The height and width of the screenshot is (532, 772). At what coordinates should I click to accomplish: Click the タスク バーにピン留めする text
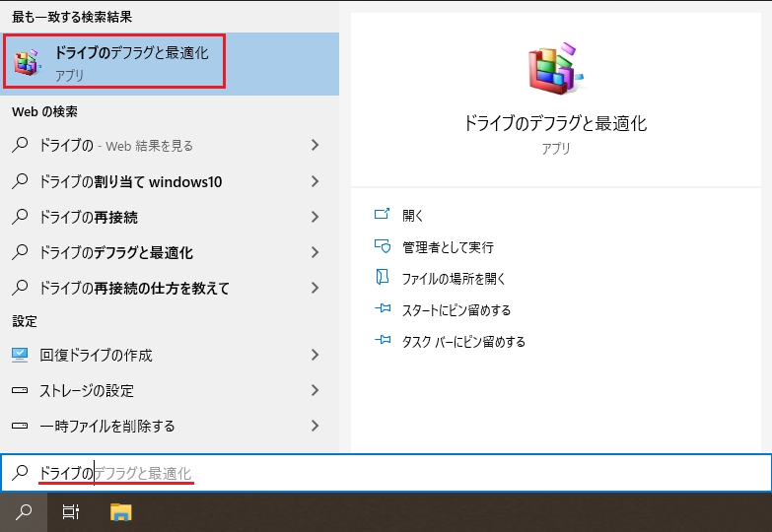pos(463,342)
